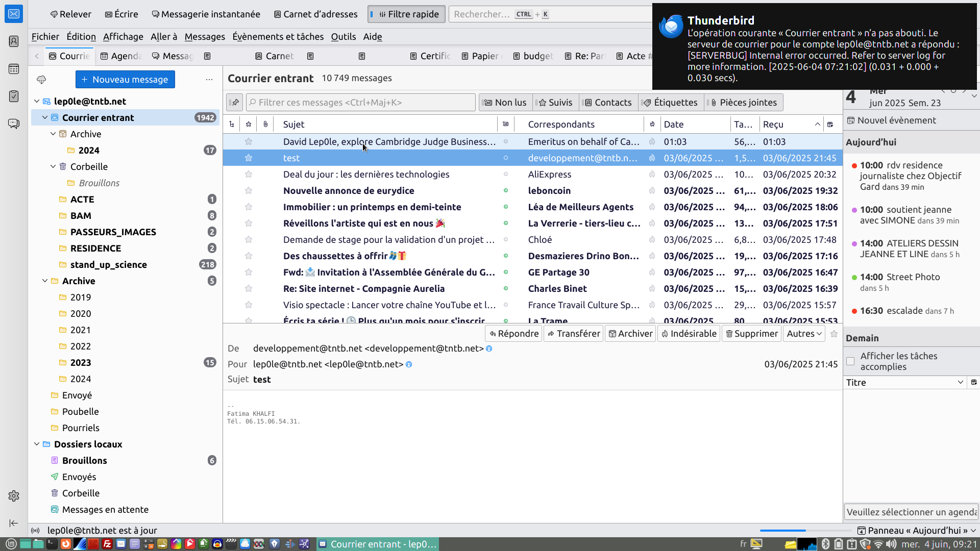Click the 'Filtrer ces messages' input field

click(x=360, y=103)
